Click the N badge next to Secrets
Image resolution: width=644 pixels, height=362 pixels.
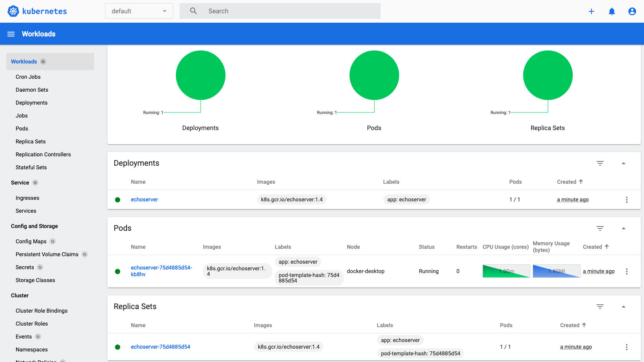(40, 267)
